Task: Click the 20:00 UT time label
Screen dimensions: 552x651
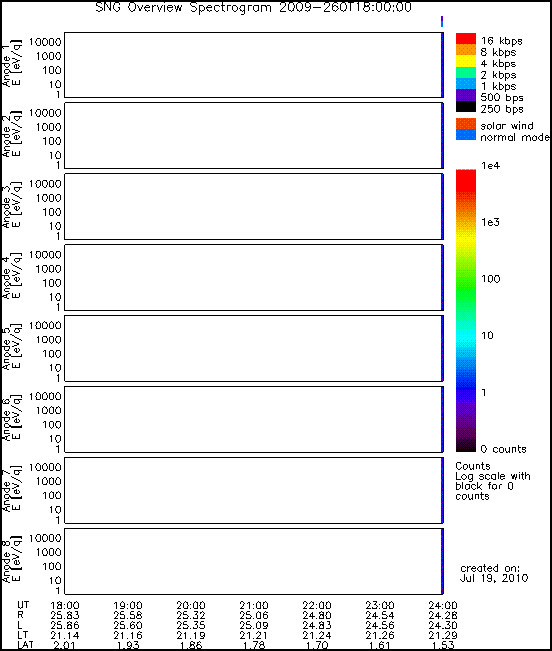Action: (x=191, y=605)
